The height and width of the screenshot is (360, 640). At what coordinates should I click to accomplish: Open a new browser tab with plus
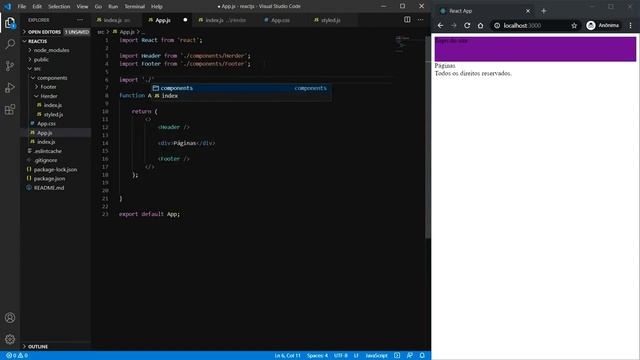(x=543, y=11)
